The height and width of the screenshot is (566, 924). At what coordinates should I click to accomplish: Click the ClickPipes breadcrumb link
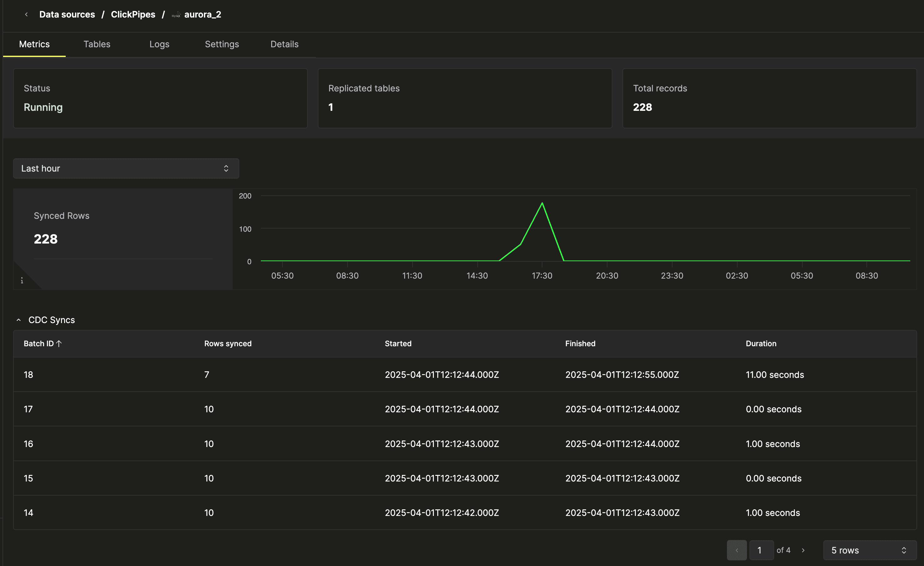(133, 14)
